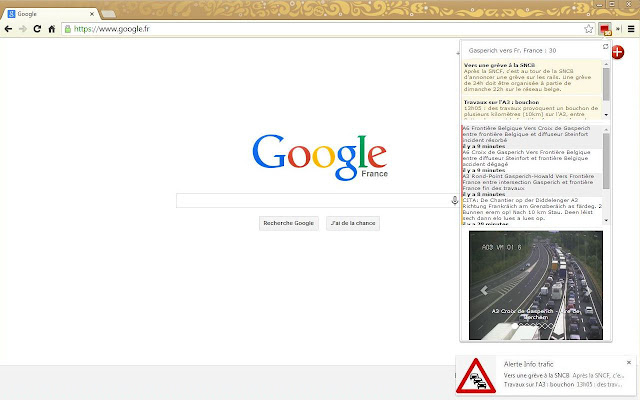Click the news list scroll-up arrow
Image resolution: width=640 pixels, height=400 pixels.
(x=606, y=64)
